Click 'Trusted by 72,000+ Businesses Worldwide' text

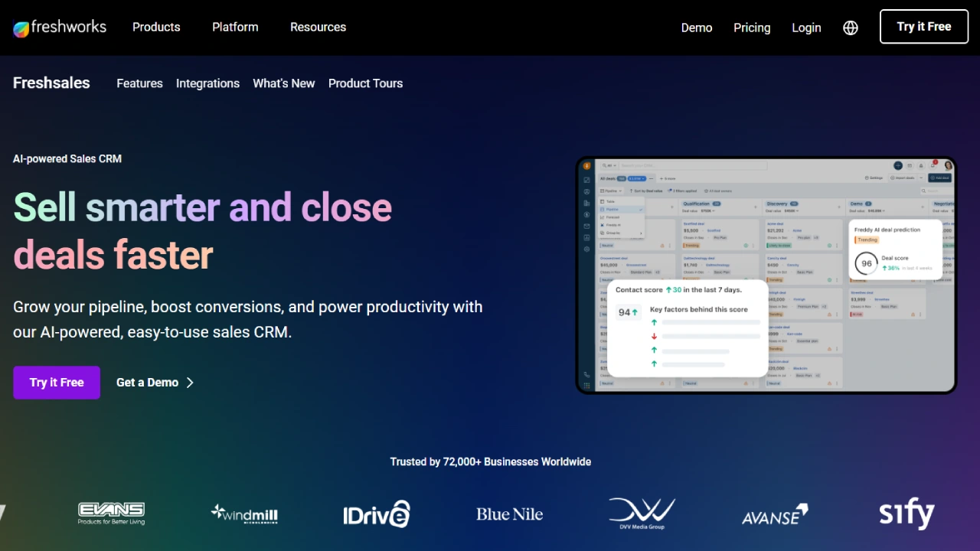click(x=491, y=461)
